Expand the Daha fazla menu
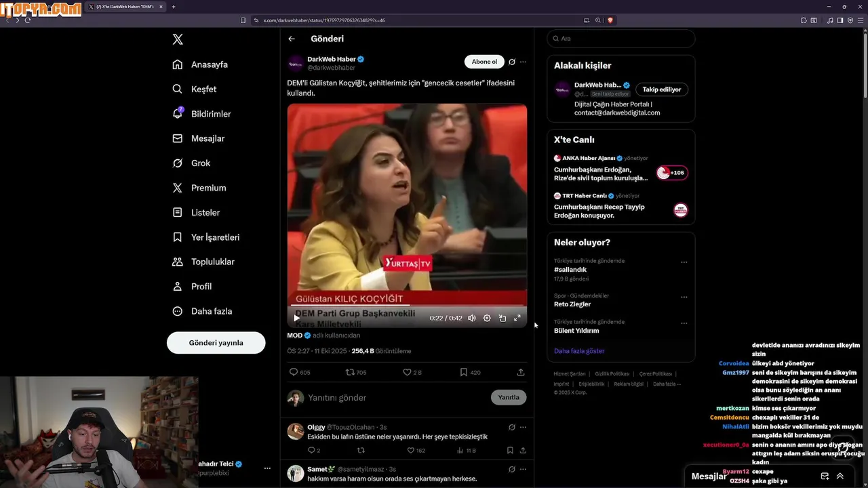Viewport: 868px width, 488px height. coord(202,311)
